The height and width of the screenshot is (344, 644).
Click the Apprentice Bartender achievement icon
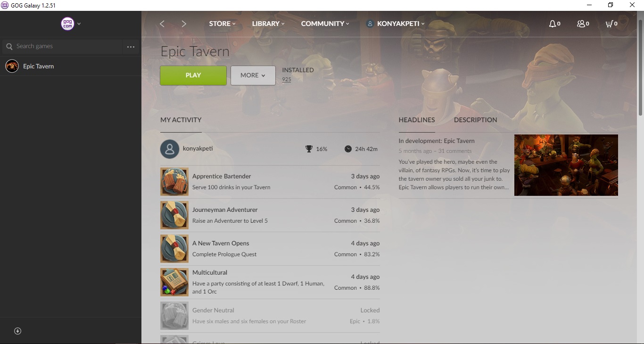pos(174,182)
